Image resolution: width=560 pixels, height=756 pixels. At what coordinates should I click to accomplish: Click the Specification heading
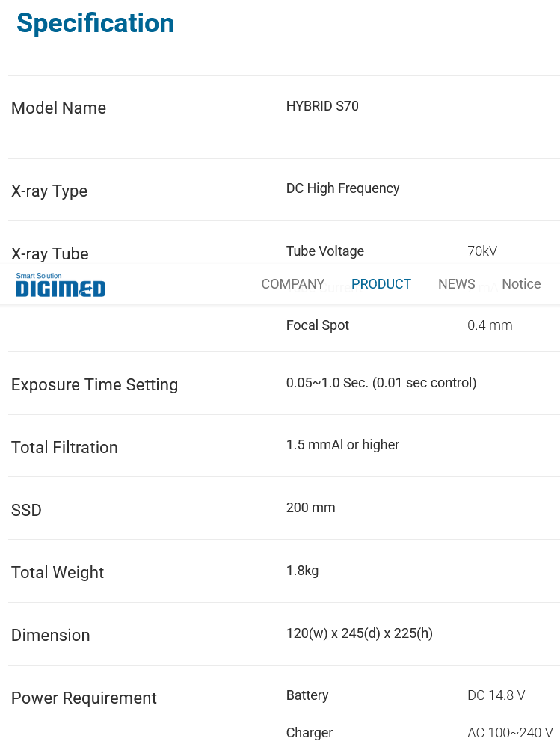click(95, 23)
